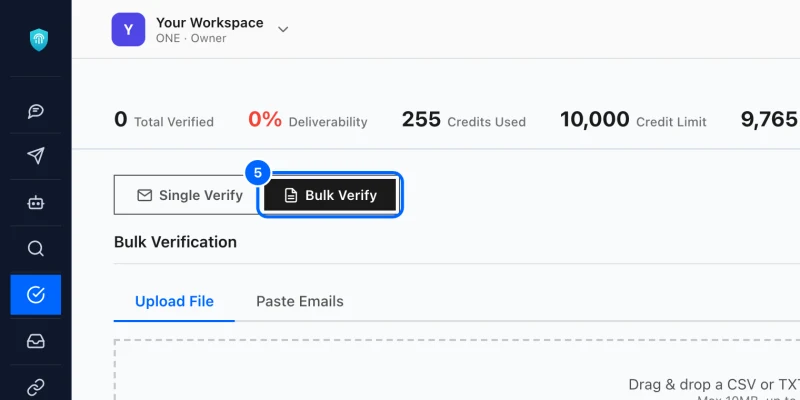Click the 0 Total Verified stat
The height and width of the screenshot is (400, 800).
click(164, 120)
